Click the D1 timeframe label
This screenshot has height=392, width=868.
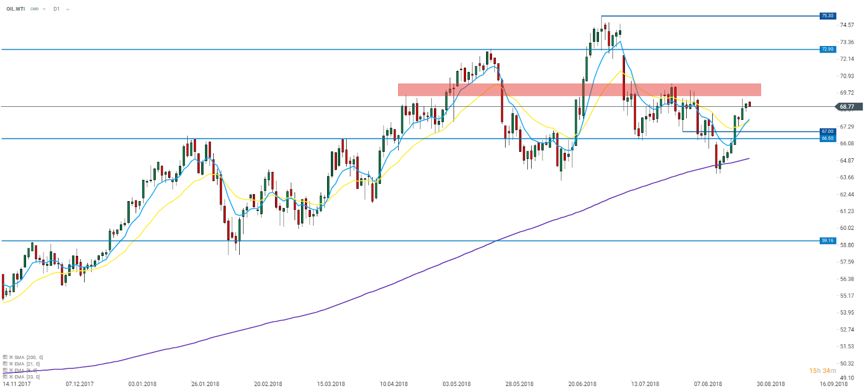[x=56, y=9]
